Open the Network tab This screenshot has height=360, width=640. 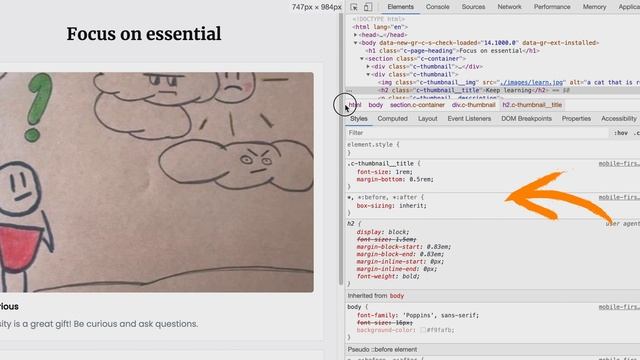[509, 7]
